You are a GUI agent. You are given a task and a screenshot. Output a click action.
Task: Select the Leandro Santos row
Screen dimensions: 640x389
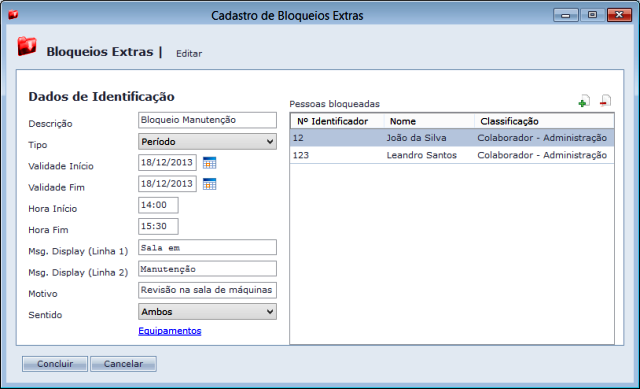click(452, 155)
